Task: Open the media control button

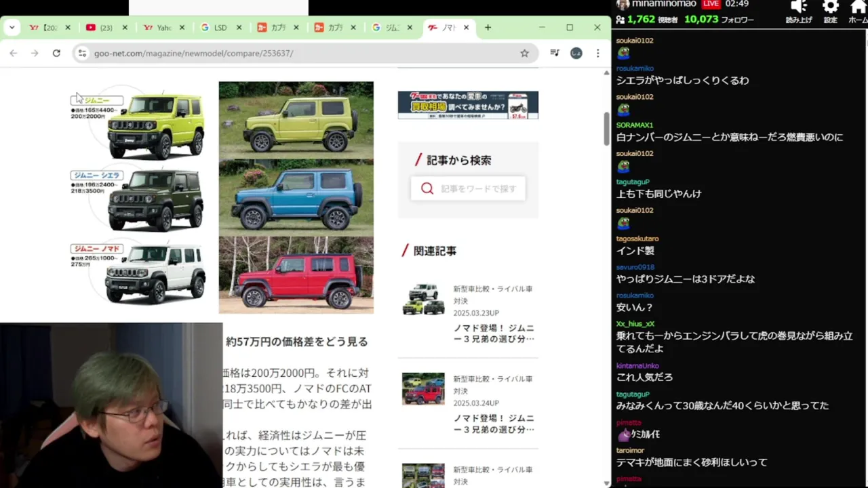Action: pos(555,53)
